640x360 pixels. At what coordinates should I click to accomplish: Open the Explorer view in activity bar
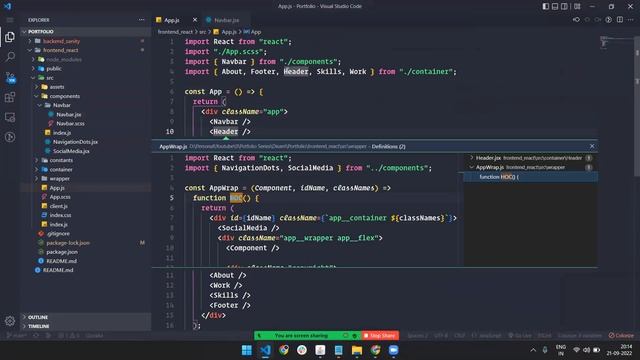(10, 37)
